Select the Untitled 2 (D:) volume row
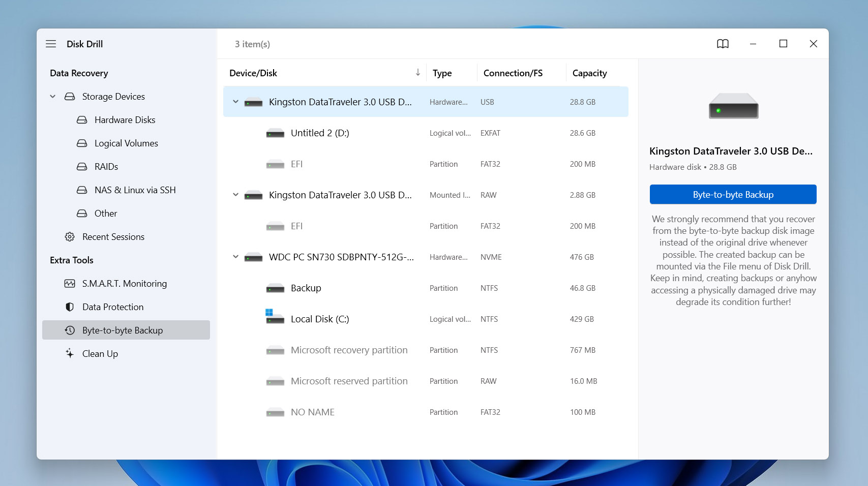This screenshot has height=486, width=868. click(426, 133)
